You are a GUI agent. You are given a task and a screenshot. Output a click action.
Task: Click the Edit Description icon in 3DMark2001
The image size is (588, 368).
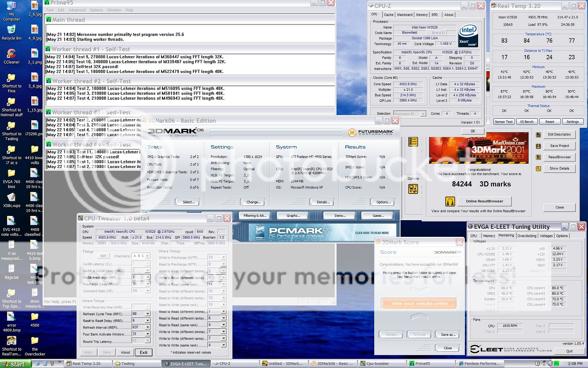(x=538, y=135)
